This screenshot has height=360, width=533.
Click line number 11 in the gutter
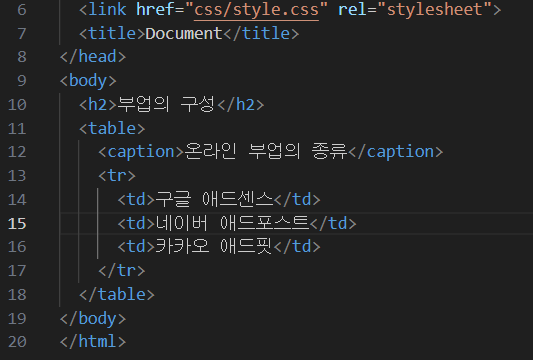[x=17, y=128]
